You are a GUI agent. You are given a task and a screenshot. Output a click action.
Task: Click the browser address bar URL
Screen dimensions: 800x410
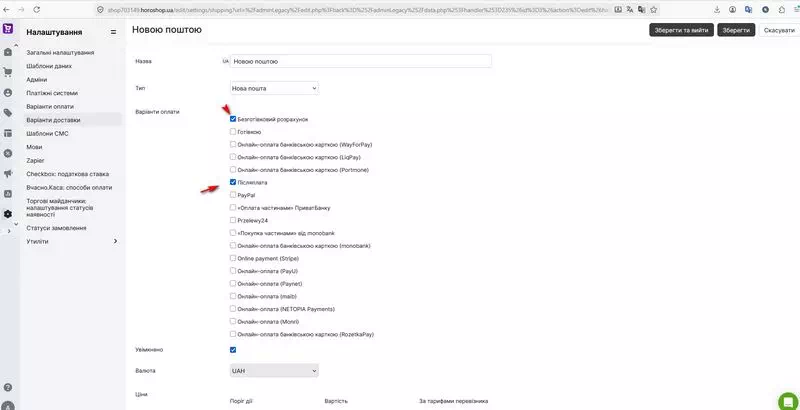(357, 9)
